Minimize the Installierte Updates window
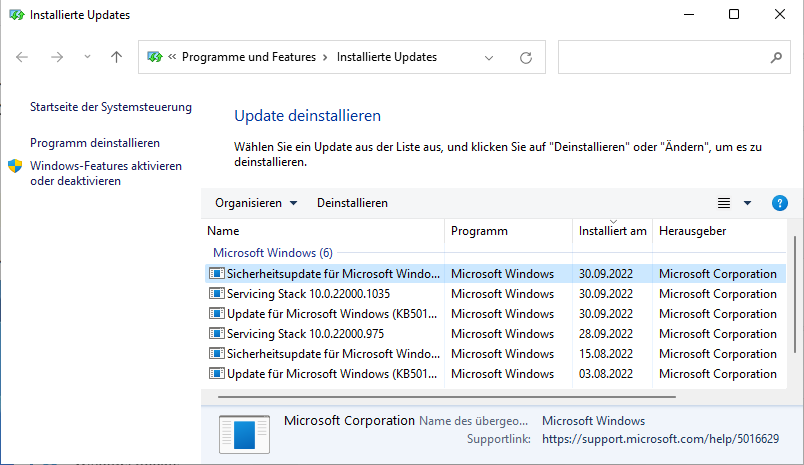Screen dimensions: 804x465 click(689, 15)
